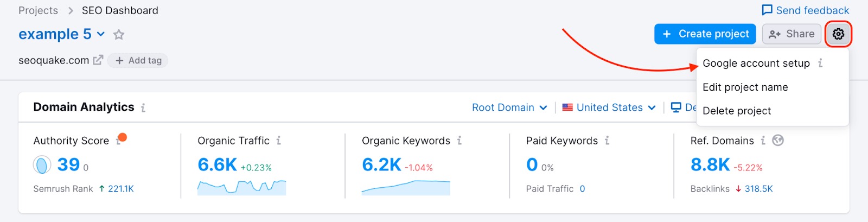Show Organic Traffic info tooltip

click(x=278, y=141)
